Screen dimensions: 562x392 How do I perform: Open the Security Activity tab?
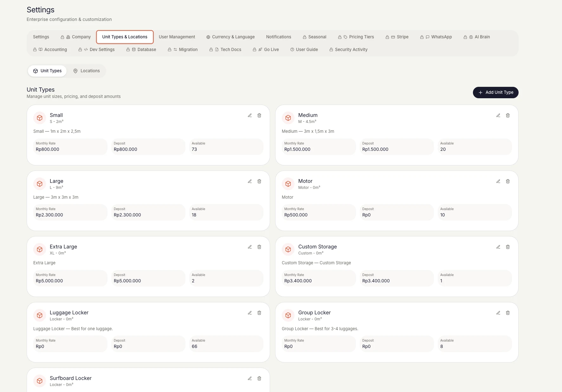coord(348,50)
